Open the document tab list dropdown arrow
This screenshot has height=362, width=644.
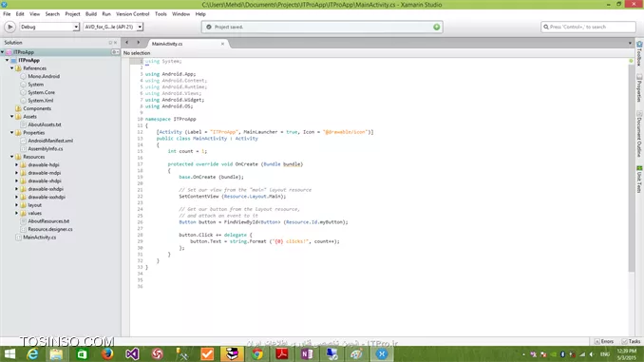coord(630,43)
